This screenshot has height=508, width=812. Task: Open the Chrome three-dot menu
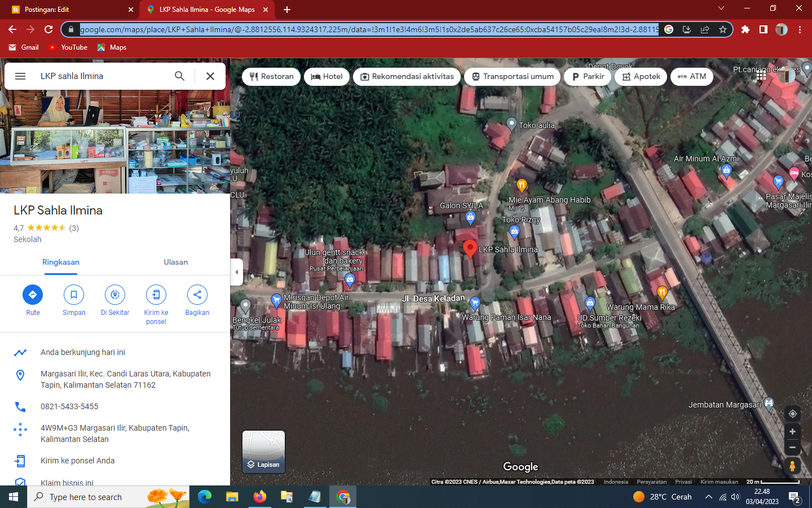[800, 29]
